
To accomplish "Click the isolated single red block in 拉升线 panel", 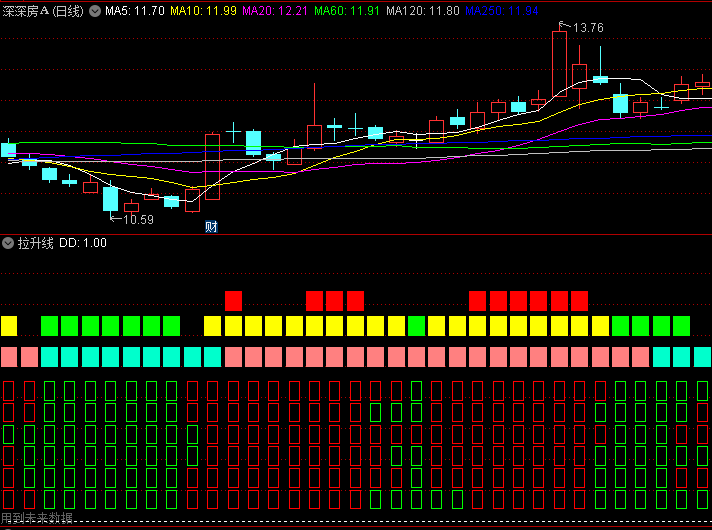I will click(233, 301).
